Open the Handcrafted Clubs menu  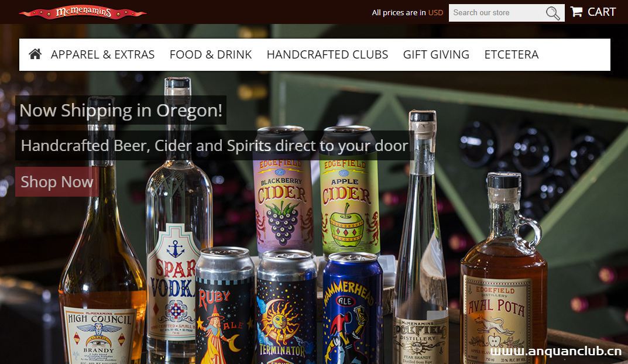click(x=327, y=54)
